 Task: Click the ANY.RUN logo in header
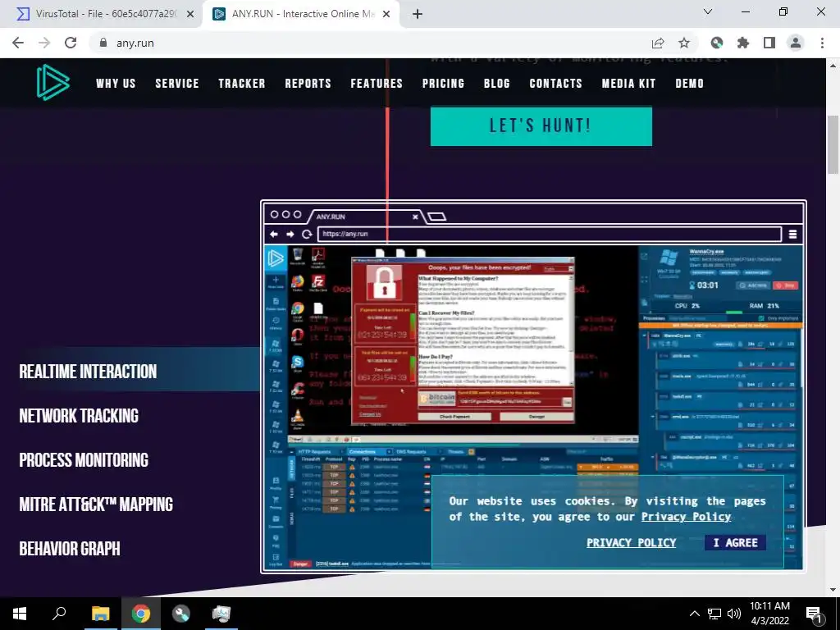[53, 83]
